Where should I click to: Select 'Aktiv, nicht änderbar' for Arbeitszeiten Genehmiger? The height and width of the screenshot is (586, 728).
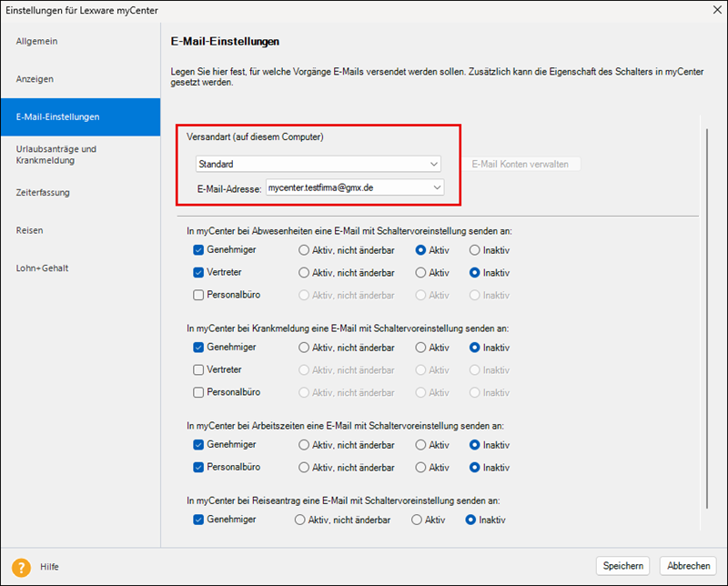coord(304,445)
